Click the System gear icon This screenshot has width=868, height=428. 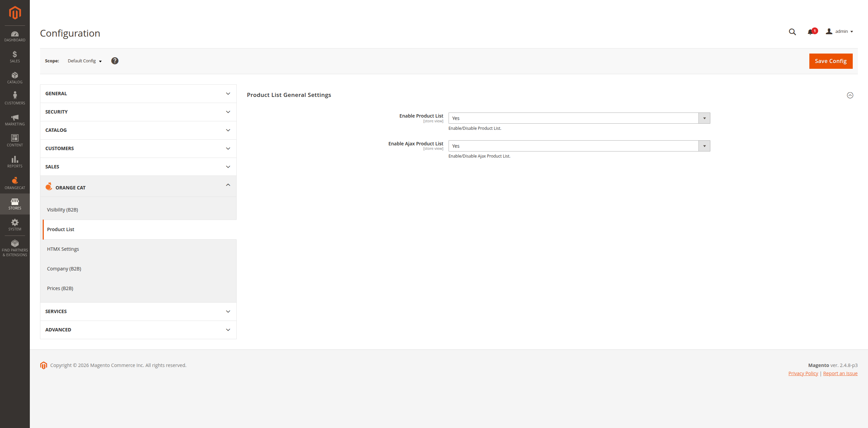[15, 224]
